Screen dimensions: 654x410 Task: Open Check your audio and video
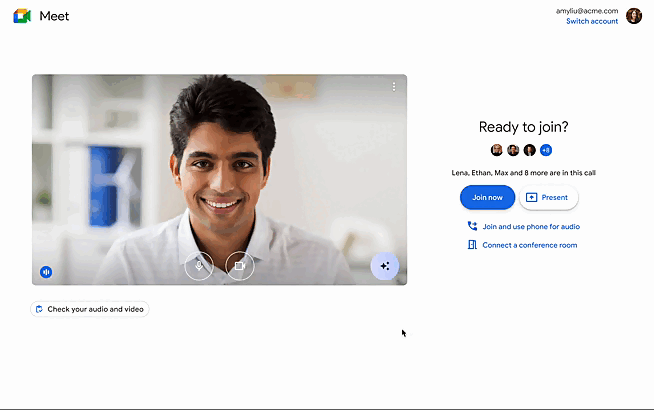tap(90, 309)
